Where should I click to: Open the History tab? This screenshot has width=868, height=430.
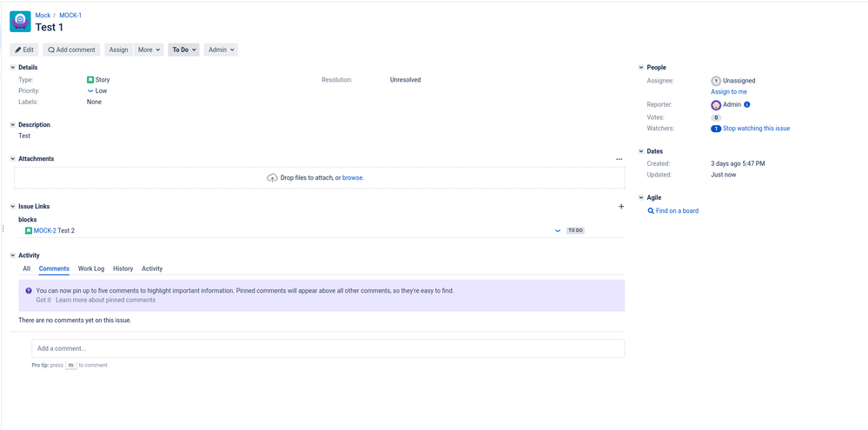[123, 268]
